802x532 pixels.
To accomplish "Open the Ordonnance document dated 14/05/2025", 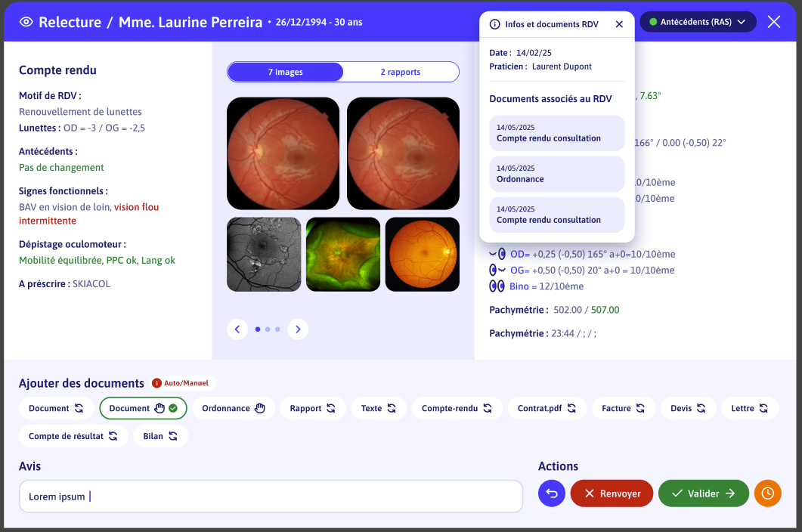I will pyautogui.click(x=556, y=174).
